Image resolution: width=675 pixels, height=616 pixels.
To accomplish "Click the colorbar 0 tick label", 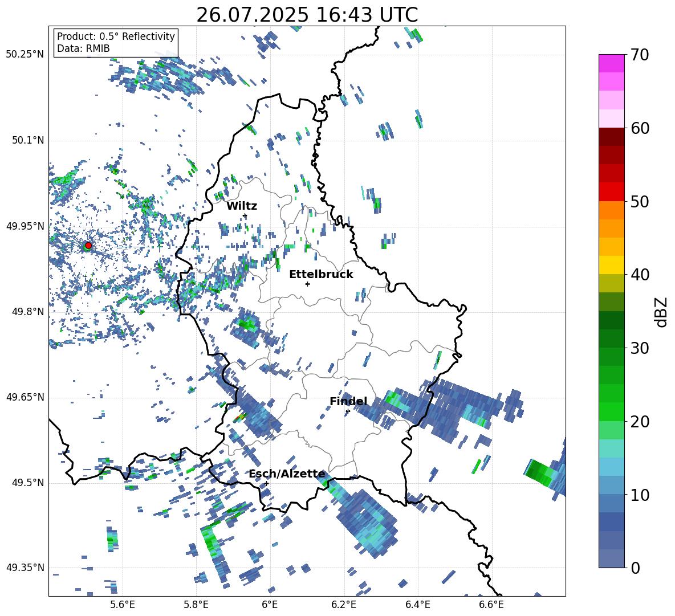I will click(635, 568).
